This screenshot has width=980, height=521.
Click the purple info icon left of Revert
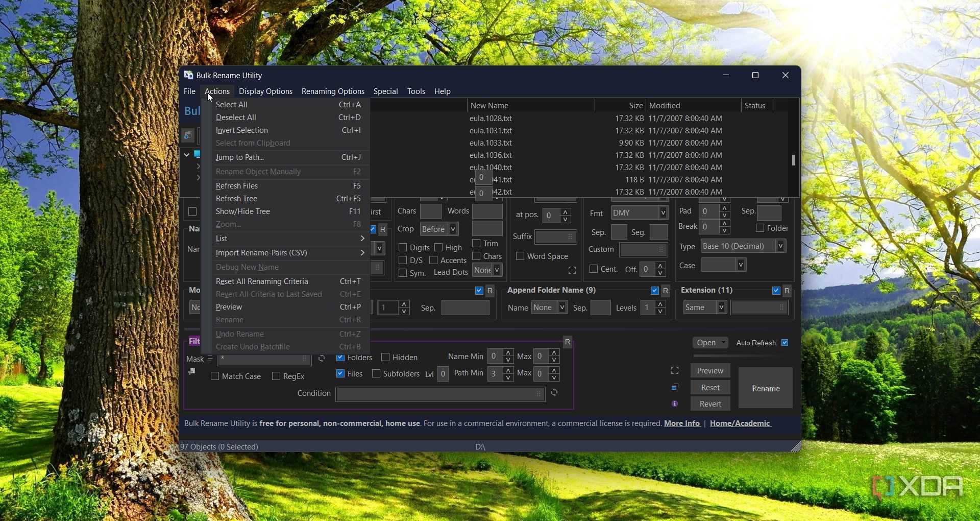675,404
